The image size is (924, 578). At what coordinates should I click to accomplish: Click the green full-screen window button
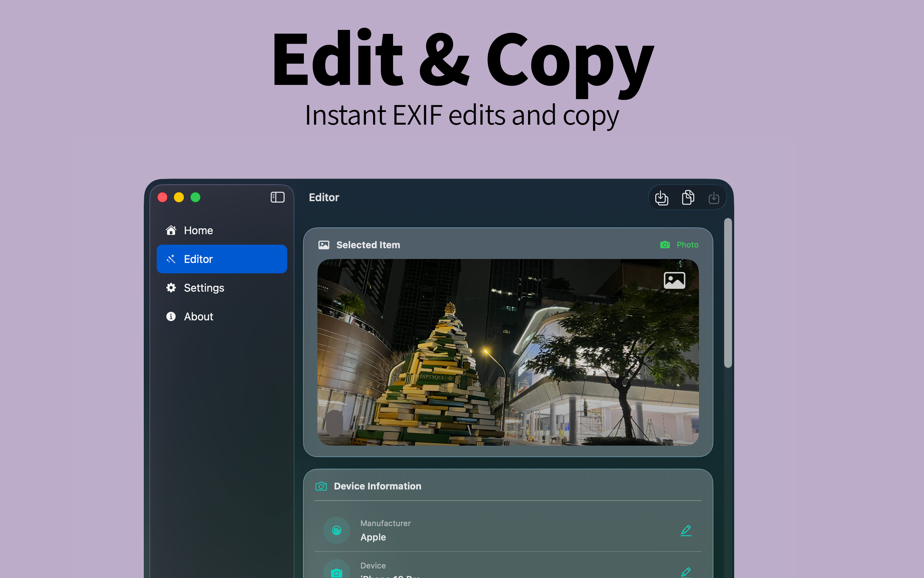point(196,197)
